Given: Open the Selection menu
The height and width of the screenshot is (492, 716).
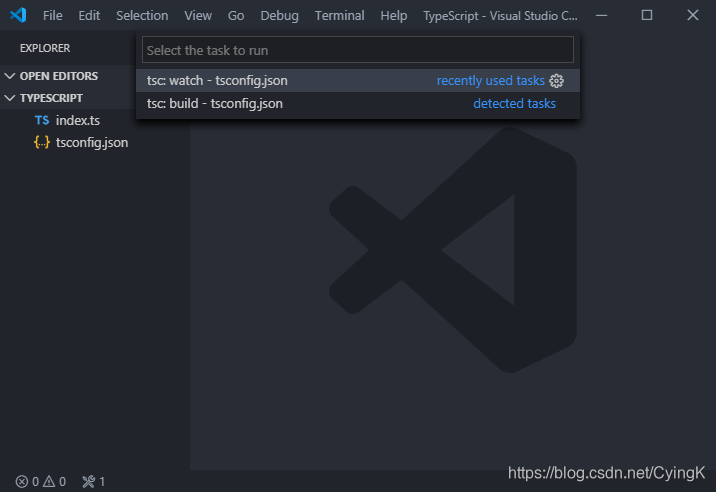Looking at the screenshot, I should 142,16.
